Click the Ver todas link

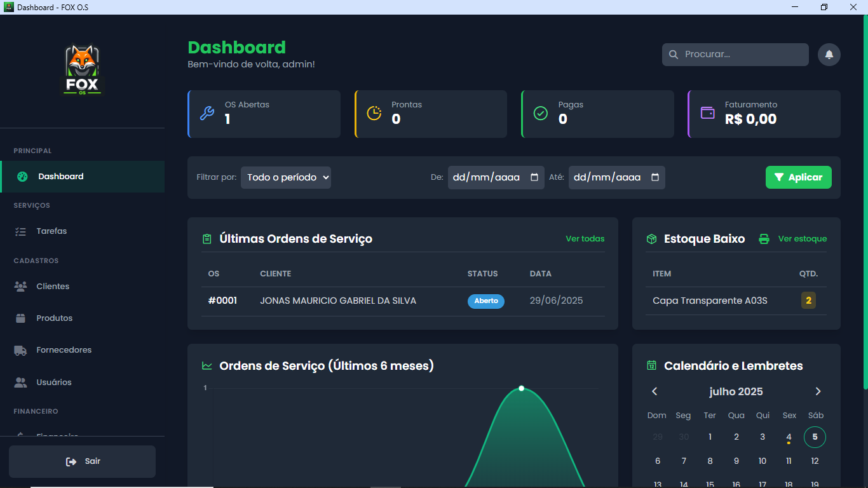coord(585,239)
